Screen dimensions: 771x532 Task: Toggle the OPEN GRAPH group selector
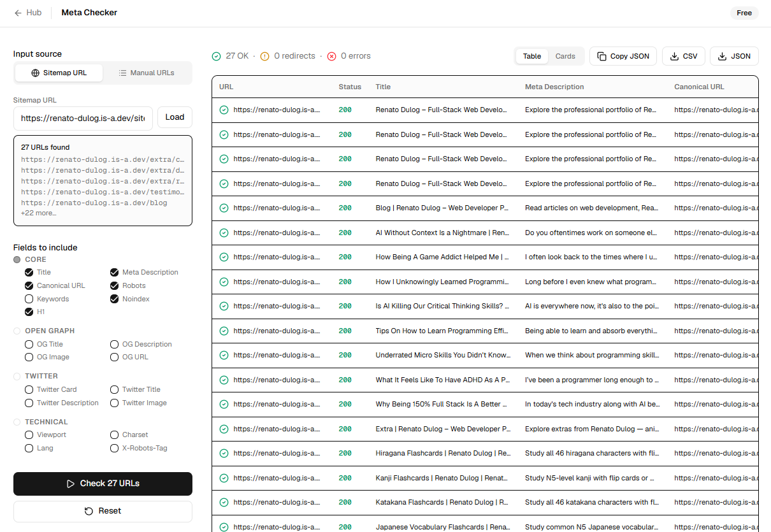(17, 331)
